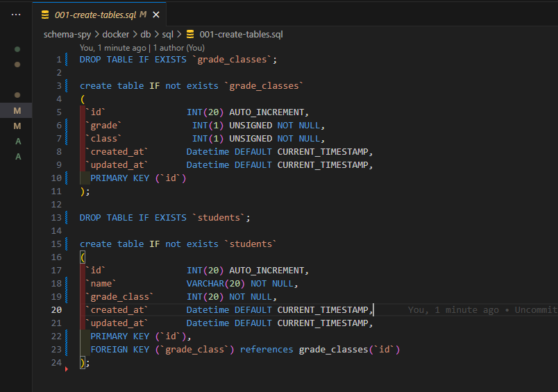The image size is (558, 392).
Task: Click 'PRIMARY KEY' on line 10
Action: [120, 178]
